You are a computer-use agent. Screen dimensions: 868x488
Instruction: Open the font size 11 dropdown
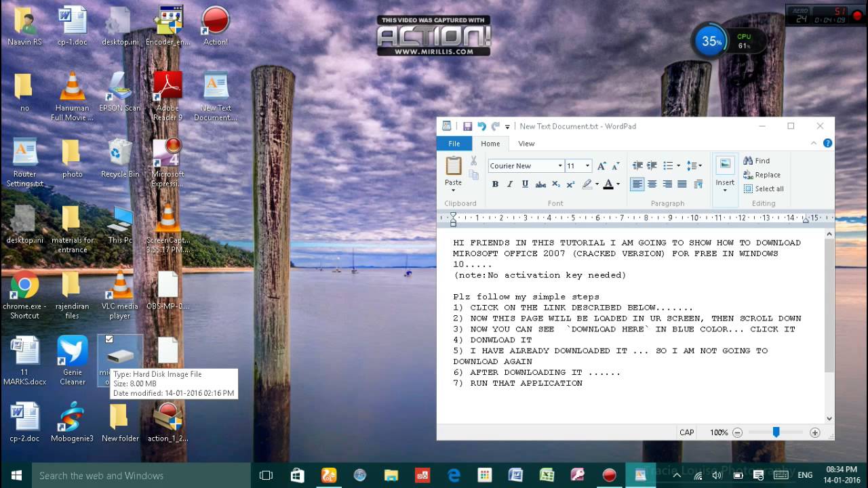tap(587, 165)
